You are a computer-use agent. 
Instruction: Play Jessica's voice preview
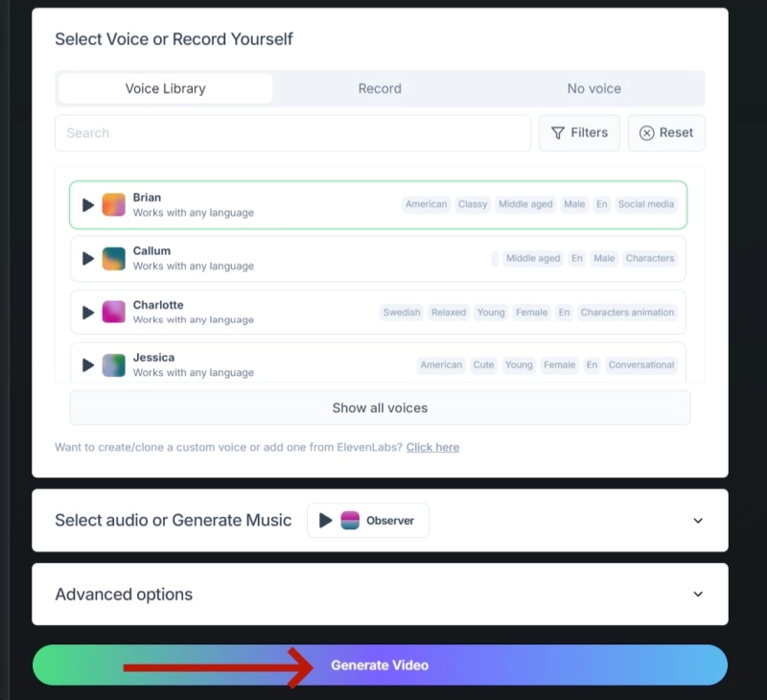click(87, 364)
